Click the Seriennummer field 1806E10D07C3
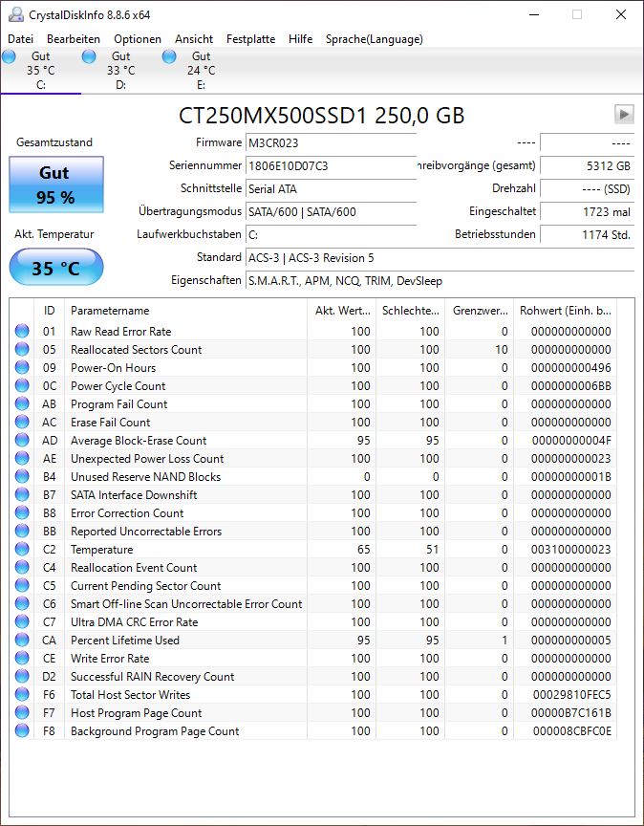The height and width of the screenshot is (826, 644). (331, 166)
